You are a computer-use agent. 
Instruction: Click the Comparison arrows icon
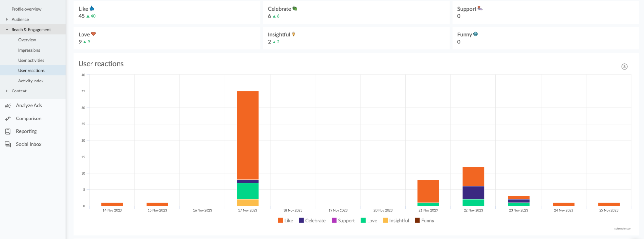[8, 119]
